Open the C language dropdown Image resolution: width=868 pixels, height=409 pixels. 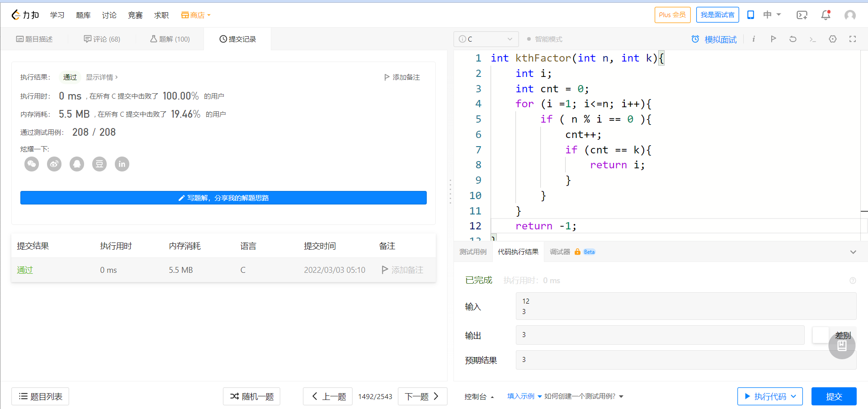[x=486, y=39]
